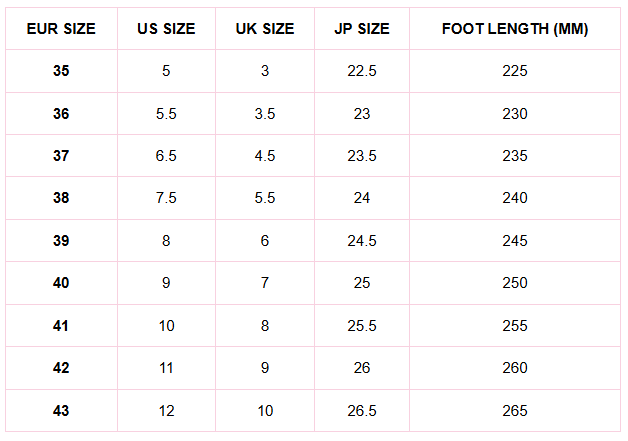Click US size 5.5 cell
Screen dimensions: 628x441
(x=166, y=114)
